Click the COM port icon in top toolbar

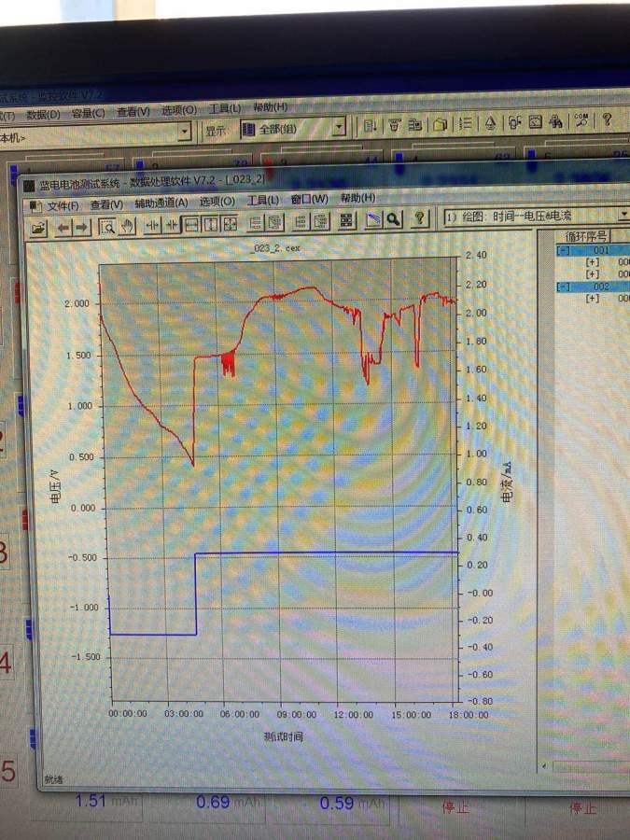tap(581, 121)
